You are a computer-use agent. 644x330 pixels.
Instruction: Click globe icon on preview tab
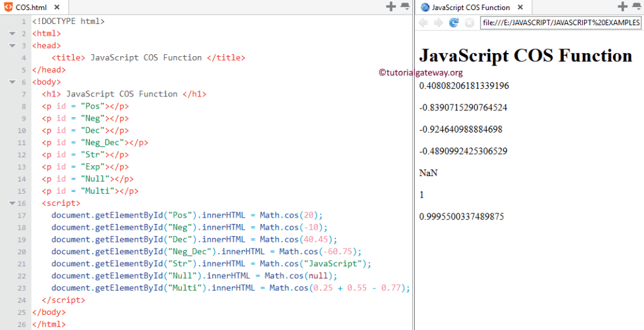click(425, 8)
